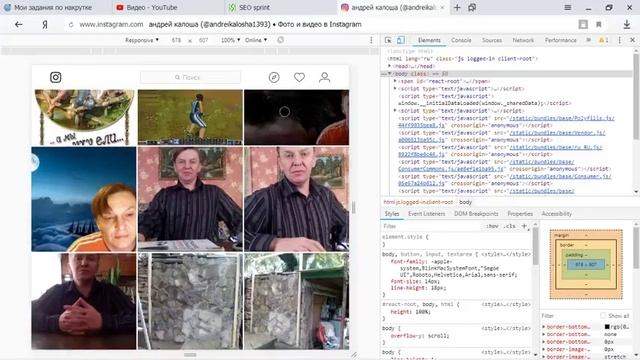This screenshot has height=360, width=640.
Task: Open the downloads arrow icon
Action: (627, 24)
